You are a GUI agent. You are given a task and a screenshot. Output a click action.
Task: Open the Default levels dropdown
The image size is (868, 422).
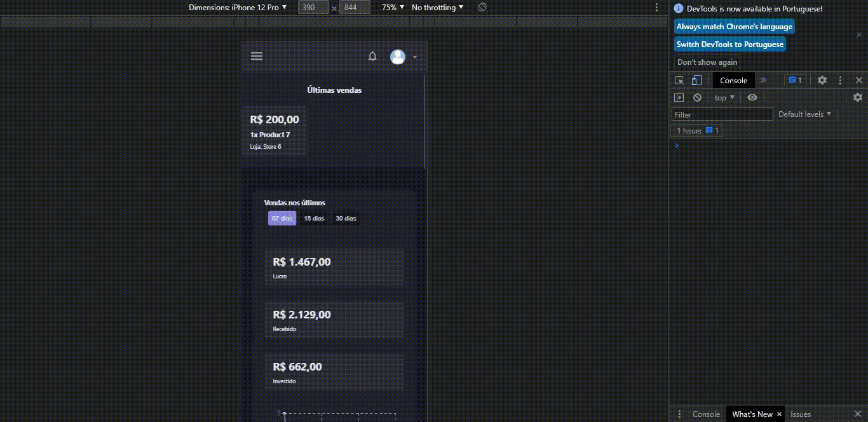click(805, 114)
